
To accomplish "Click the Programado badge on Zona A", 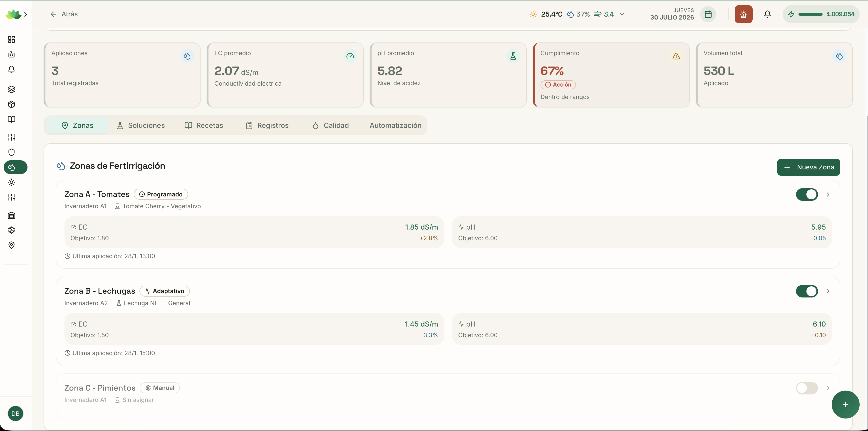I will coord(161,194).
